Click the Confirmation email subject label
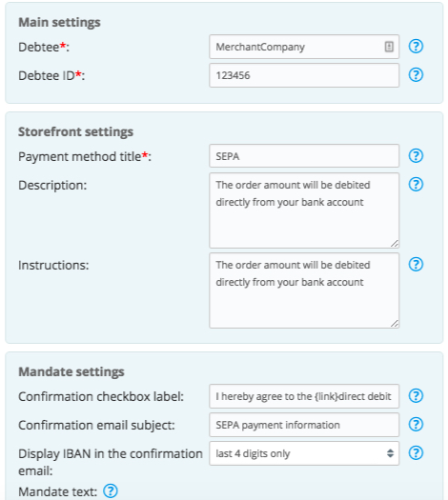Image resolution: width=448 pixels, height=500 pixels. coord(96,426)
